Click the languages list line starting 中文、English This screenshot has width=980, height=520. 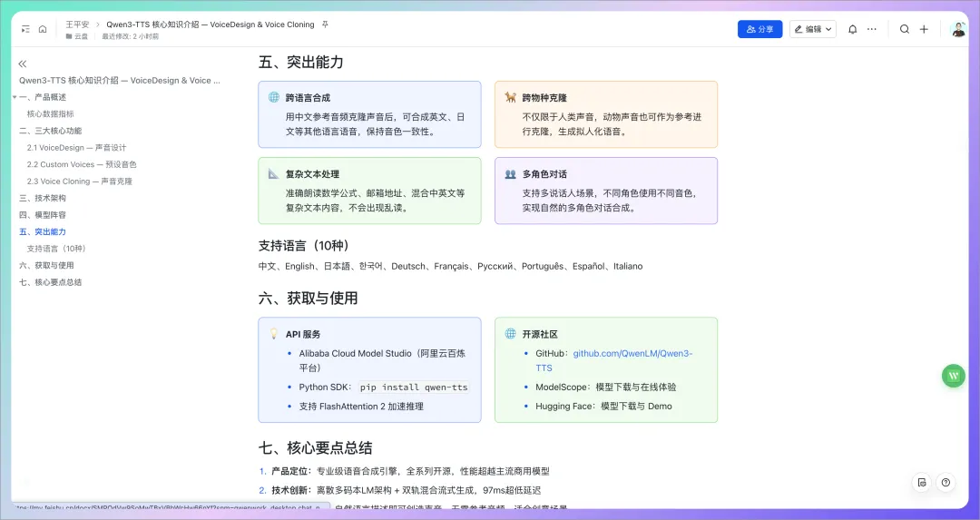(450, 266)
